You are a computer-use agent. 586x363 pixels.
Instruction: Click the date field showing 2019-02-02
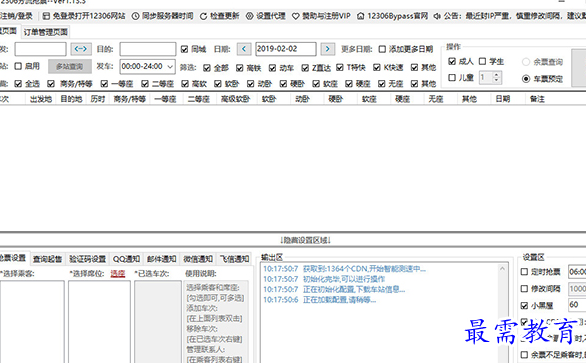[286, 49]
